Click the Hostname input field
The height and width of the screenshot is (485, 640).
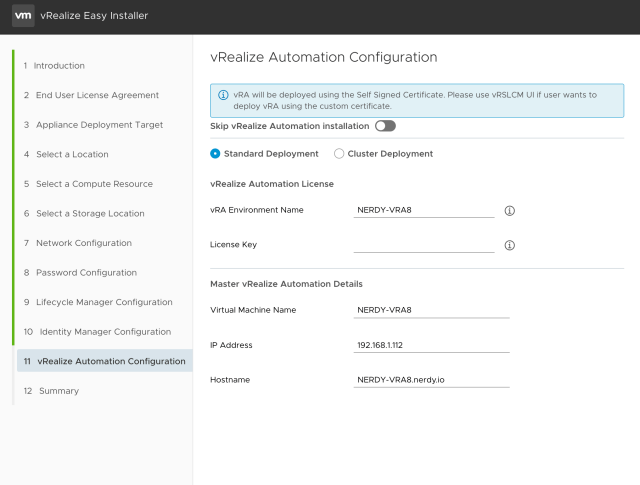pos(432,380)
